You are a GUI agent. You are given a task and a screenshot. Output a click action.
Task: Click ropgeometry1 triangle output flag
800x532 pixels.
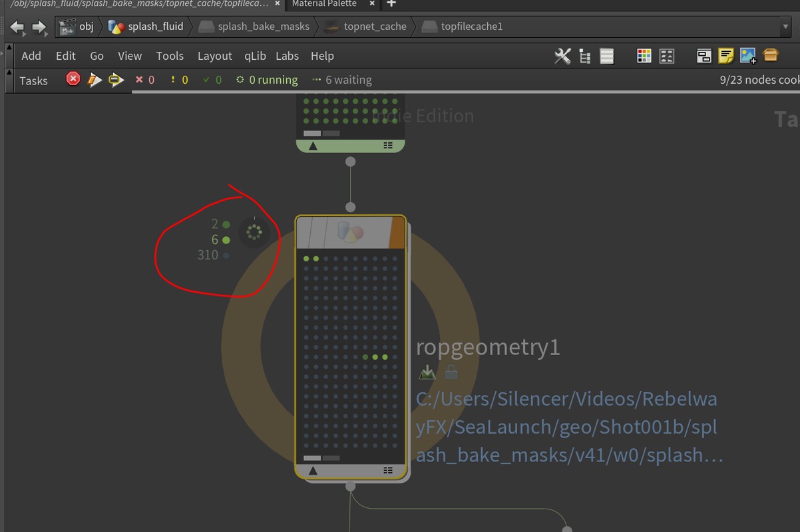pos(313,471)
